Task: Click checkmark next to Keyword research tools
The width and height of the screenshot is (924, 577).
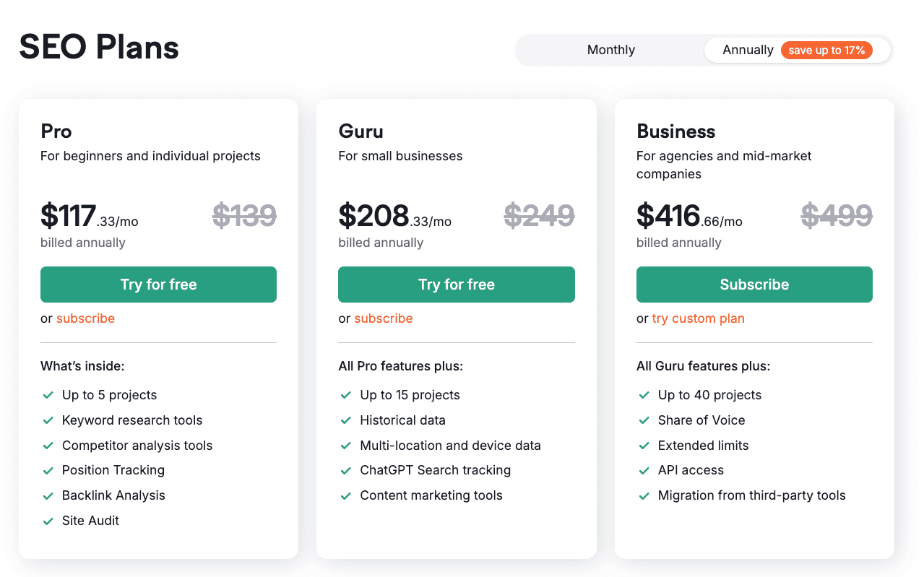Action: click(48, 420)
